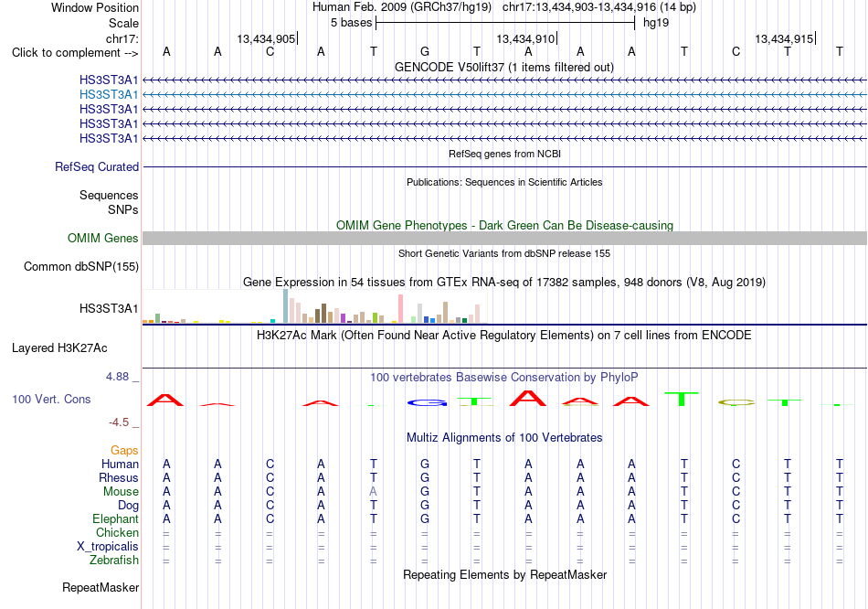
Task: Click the blue G letter in PhyloP logo
Action: click(427, 403)
